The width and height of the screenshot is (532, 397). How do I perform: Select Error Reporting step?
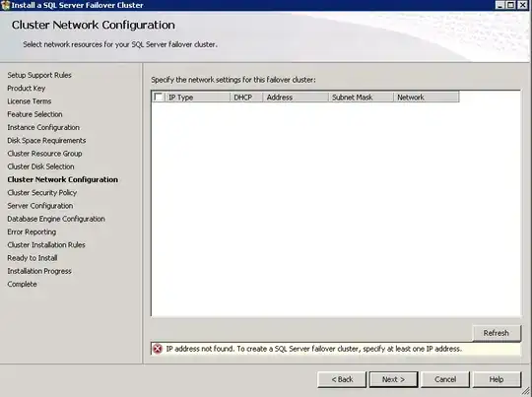(x=32, y=232)
